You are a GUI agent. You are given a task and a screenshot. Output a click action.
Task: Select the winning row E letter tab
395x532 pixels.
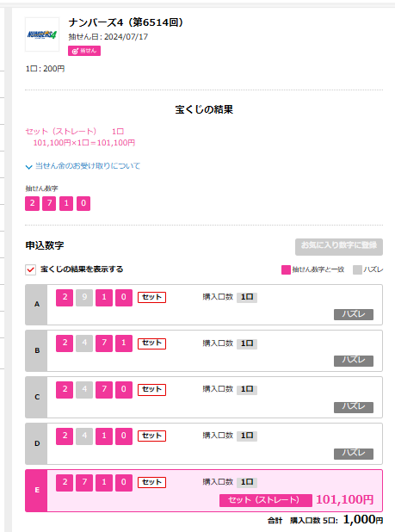(37, 491)
